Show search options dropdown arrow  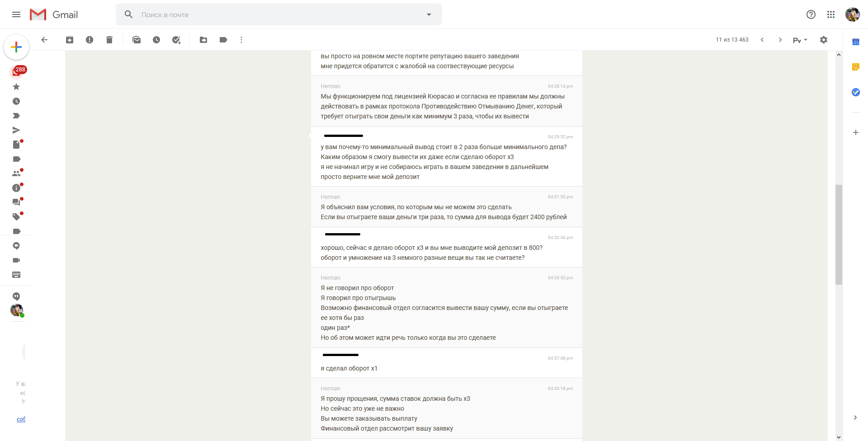(x=429, y=14)
